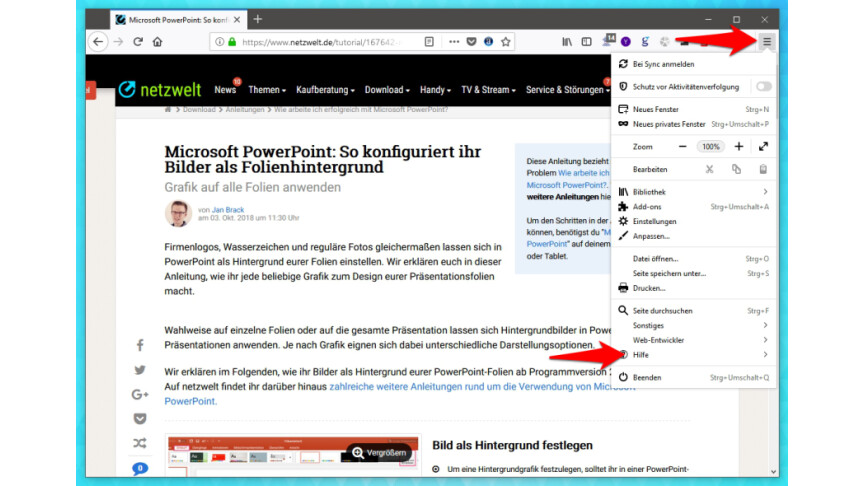Expand the Sonstiges submenu
The image size is (864, 486).
[x=694, y=326]
